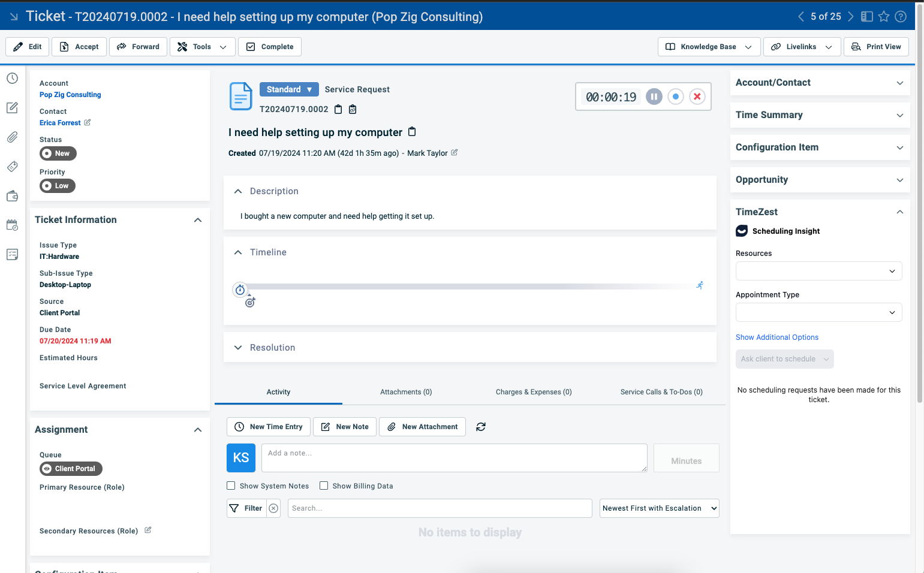Go to next ticket arrow

point(850,17)
